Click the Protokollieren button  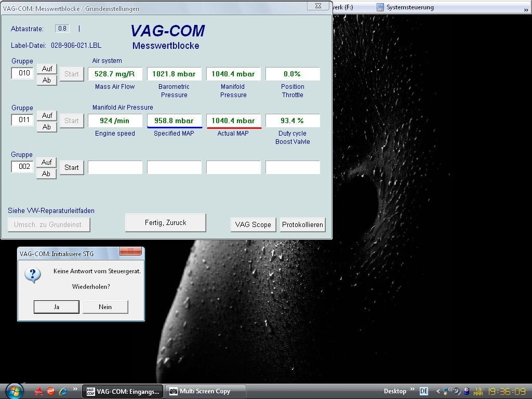click(303, 224)
